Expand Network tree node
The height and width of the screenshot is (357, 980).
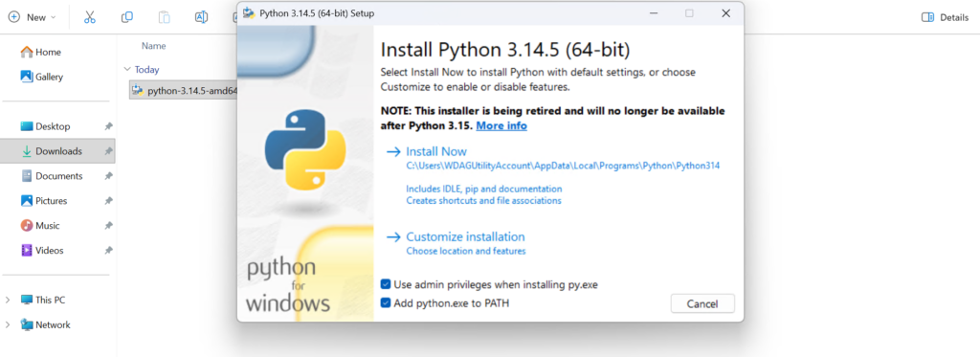click(x=8, y=325)
